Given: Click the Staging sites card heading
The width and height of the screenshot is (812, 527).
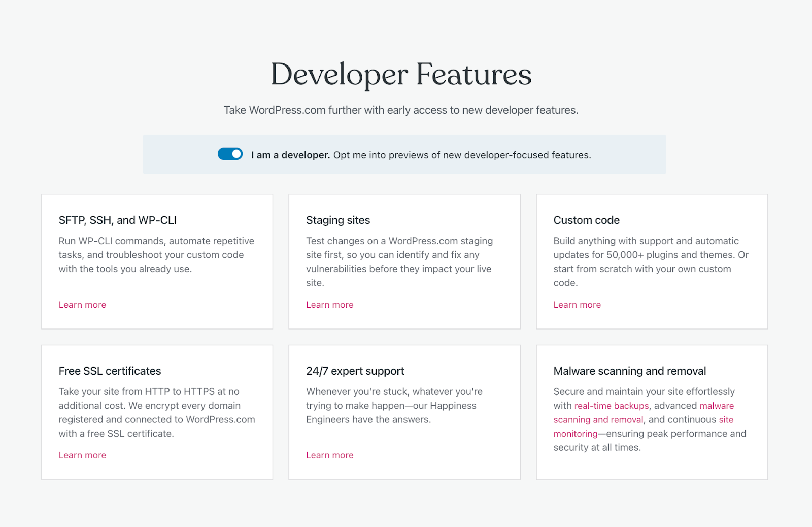Looking at the screenshot, I should (x=337, y=220).
